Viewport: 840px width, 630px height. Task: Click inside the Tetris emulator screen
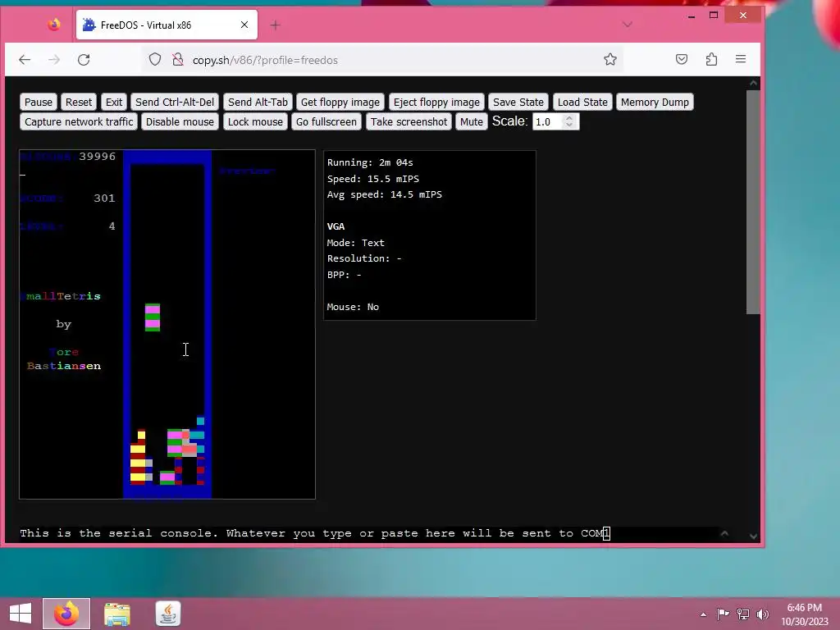[x=167, y=325]
